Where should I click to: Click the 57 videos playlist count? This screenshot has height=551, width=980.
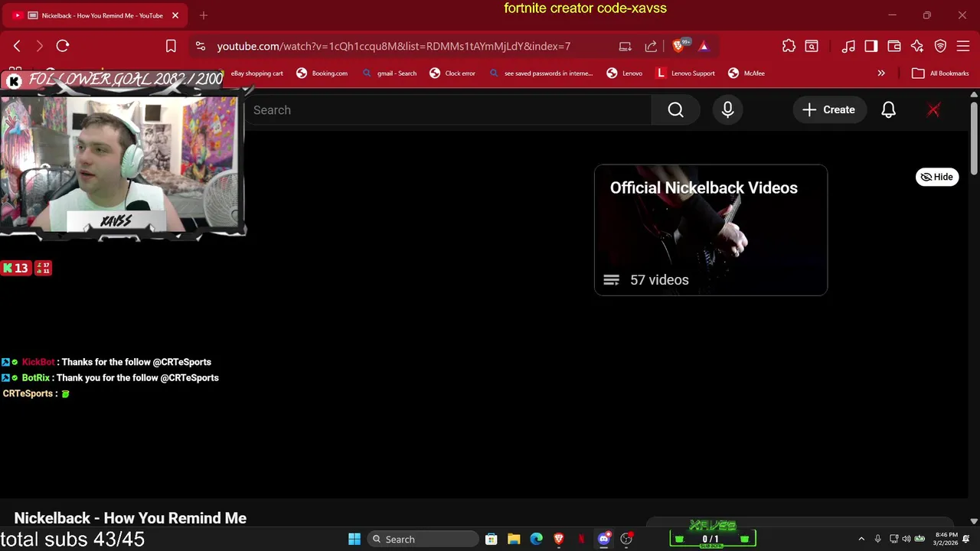click(x=659, y=280)
